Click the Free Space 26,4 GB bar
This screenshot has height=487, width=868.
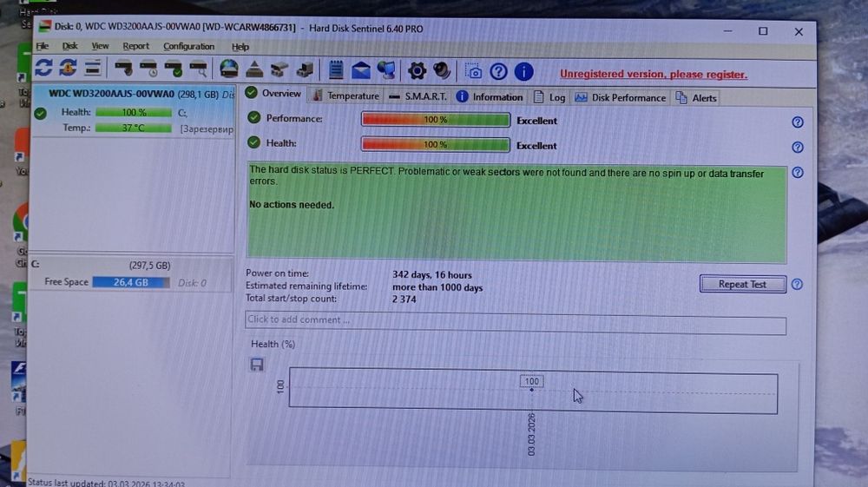[x=131, y=282]
